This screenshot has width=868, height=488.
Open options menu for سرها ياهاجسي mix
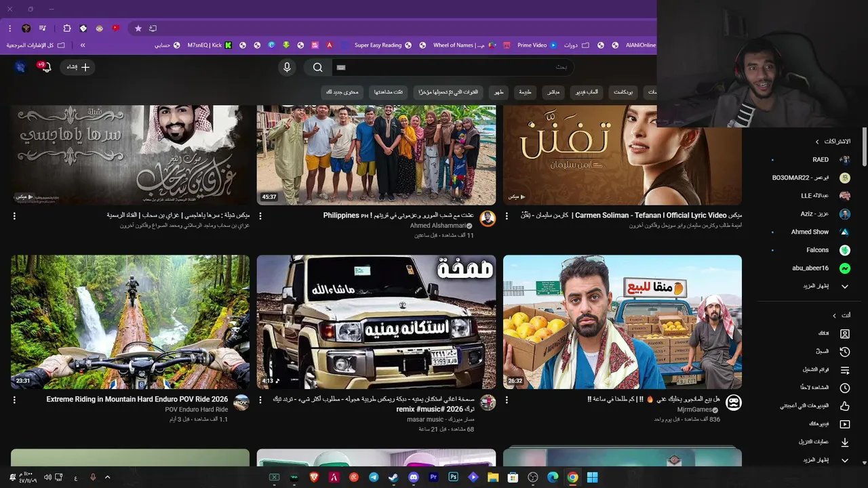point(14,216)
